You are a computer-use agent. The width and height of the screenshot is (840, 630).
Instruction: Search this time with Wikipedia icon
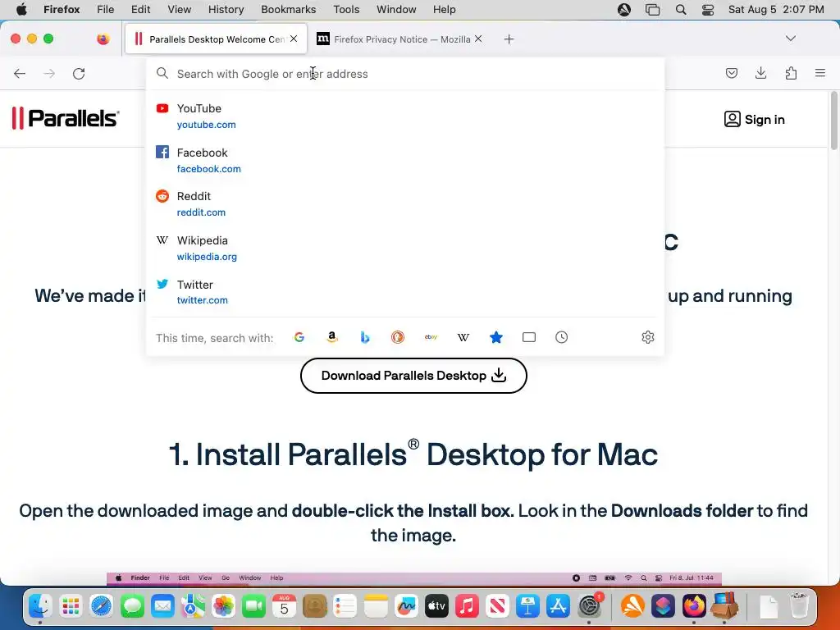click(463, 337)
